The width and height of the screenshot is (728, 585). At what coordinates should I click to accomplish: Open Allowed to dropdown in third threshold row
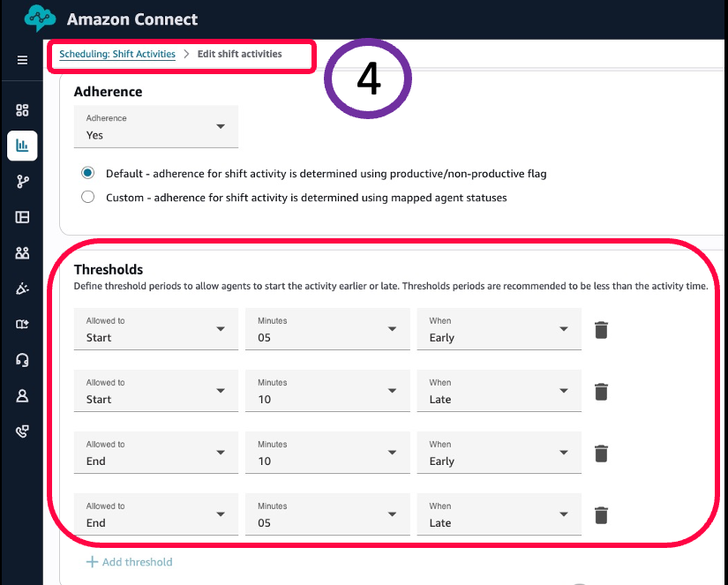(x=156, y=453)
